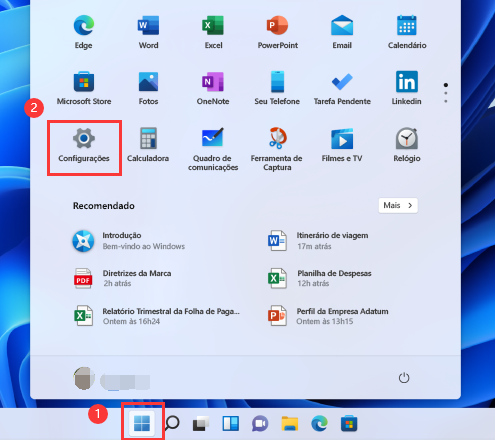The height and width of the screenshot is (440, 495).
Task: Open Diretrizes da Marca PDF
Action: coord(122,278)
